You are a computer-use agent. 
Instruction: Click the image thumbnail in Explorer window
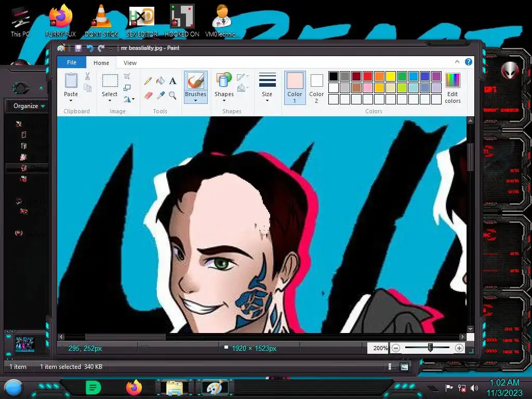pos(25,344)
